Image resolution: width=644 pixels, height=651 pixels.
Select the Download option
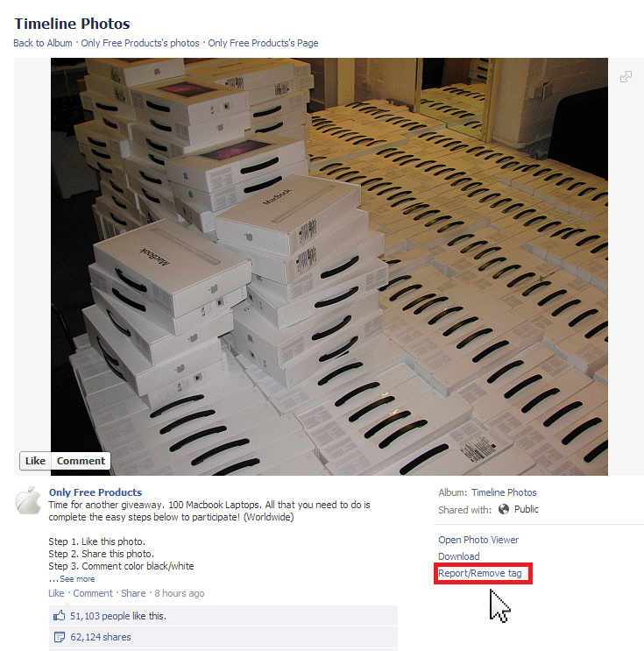tap(459, 556)
